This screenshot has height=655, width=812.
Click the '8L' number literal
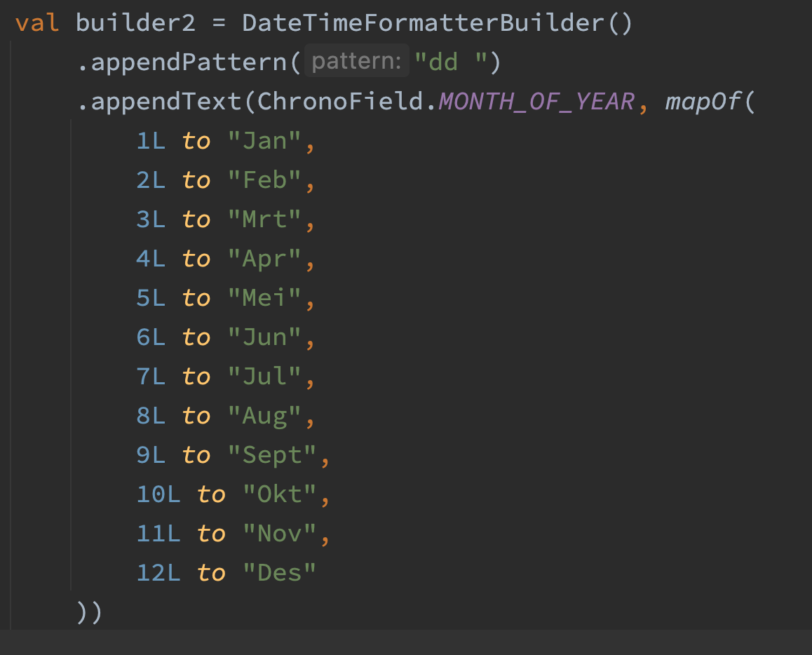click(151, 417)
